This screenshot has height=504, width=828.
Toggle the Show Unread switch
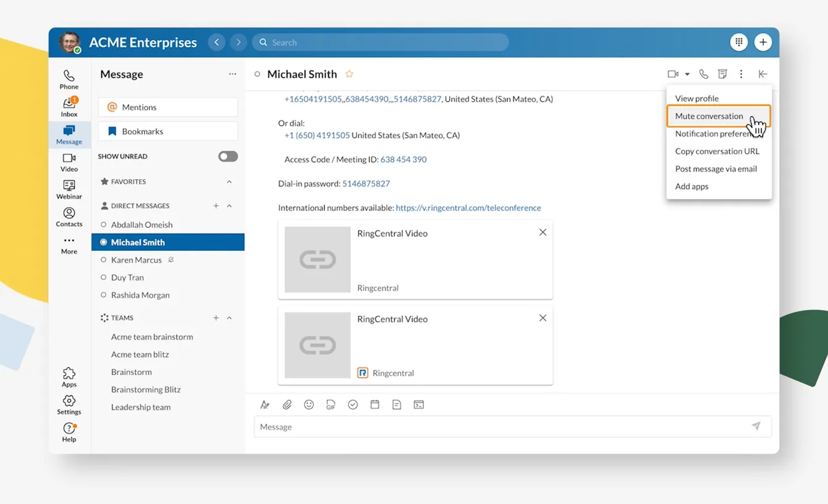[227, 156]
